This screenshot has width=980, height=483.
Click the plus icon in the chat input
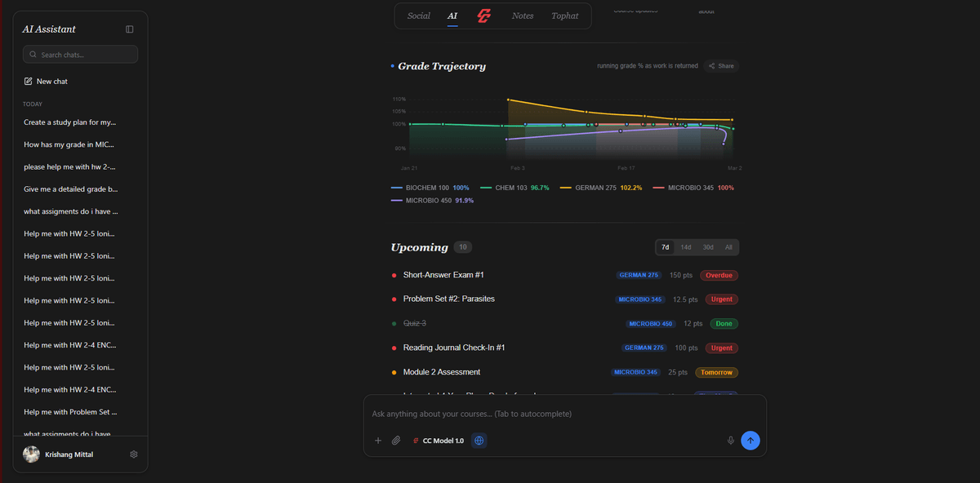point(378,440)
